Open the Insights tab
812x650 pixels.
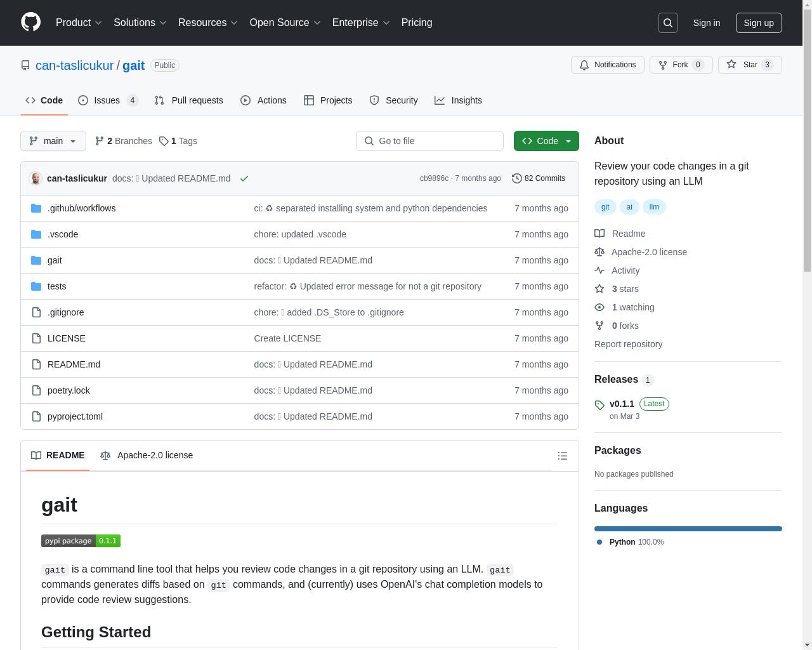[458, 100]
